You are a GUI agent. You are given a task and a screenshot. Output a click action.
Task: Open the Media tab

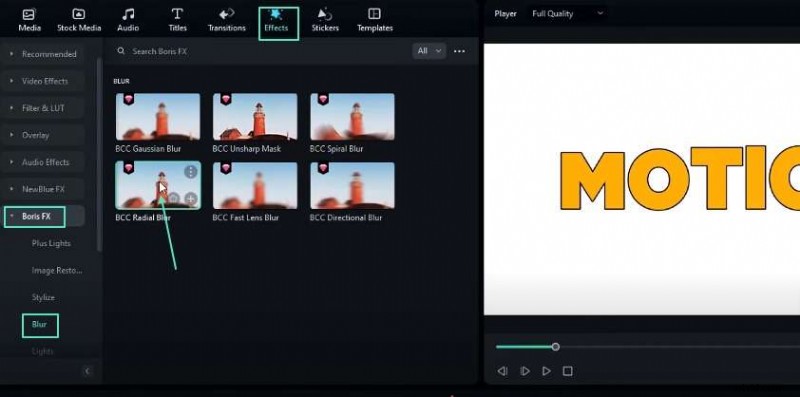tap(30, 20)
